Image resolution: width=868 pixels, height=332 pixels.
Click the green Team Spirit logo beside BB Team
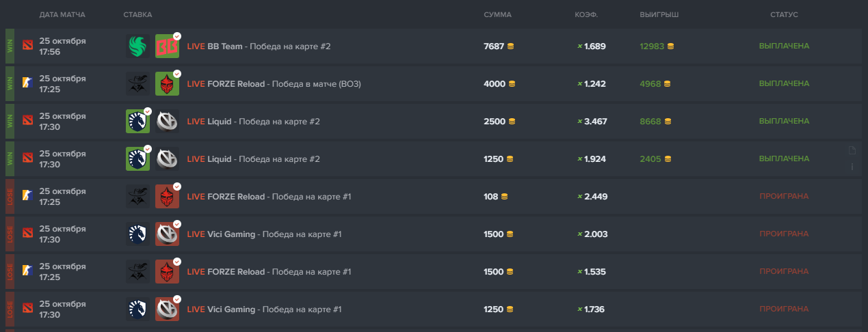click(x=137, y=46)
